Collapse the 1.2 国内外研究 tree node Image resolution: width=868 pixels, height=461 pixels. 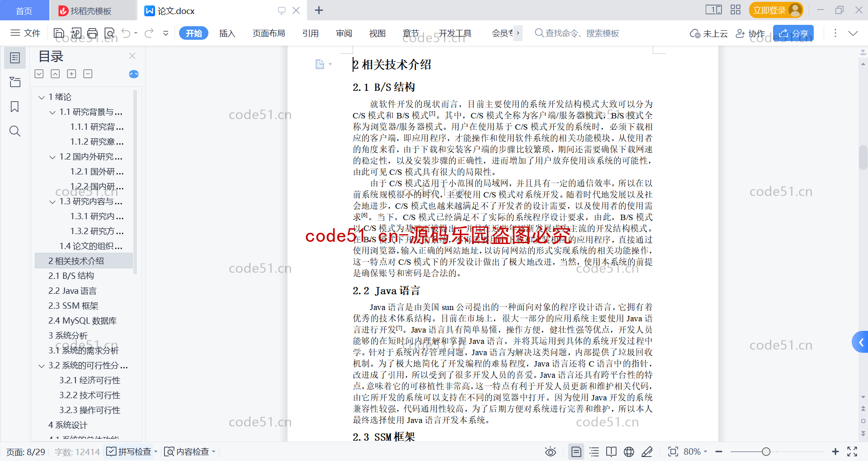[x=52, y=157]
